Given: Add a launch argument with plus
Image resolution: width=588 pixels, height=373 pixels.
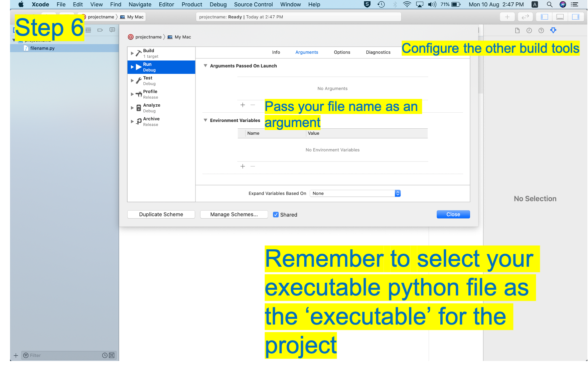Looking at the screenshot, I should (x=243, y=105).
